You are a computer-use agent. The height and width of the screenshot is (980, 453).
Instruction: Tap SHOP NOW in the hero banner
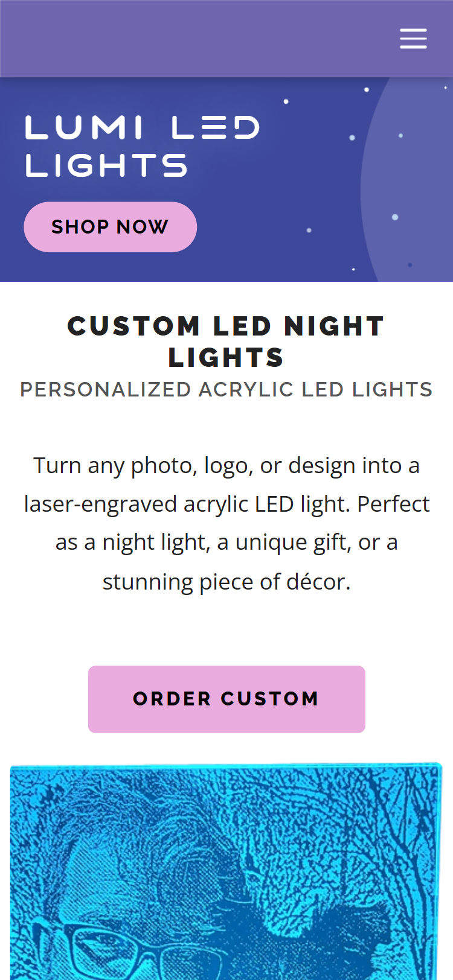110,226
